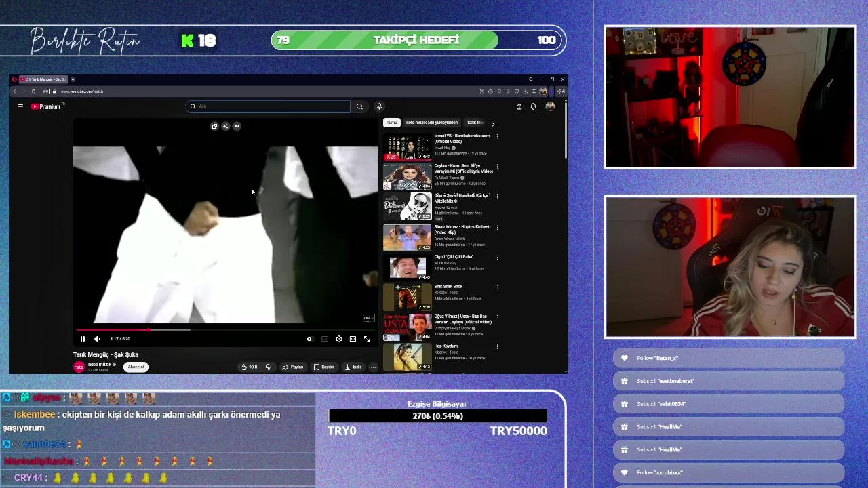Open a new browser tab with plus
The width and height of the screenshot is (868, 488).
coord(73,79)
